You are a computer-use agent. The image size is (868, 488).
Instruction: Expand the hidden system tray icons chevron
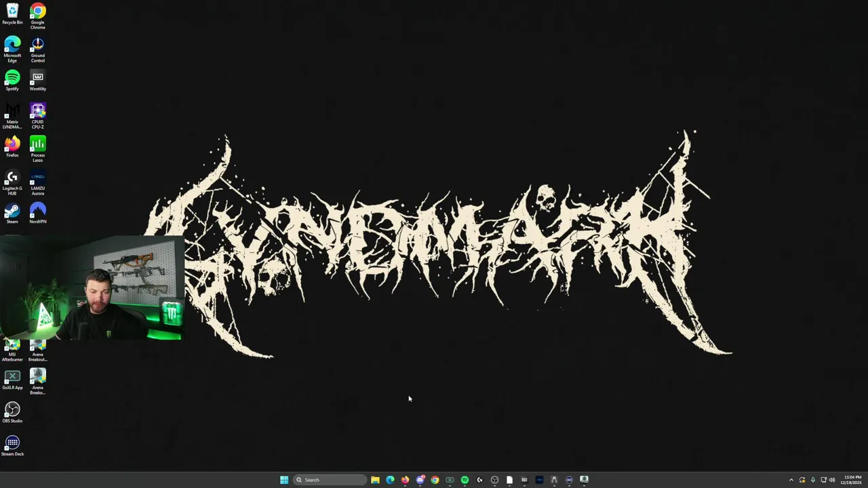click(791, 480)
